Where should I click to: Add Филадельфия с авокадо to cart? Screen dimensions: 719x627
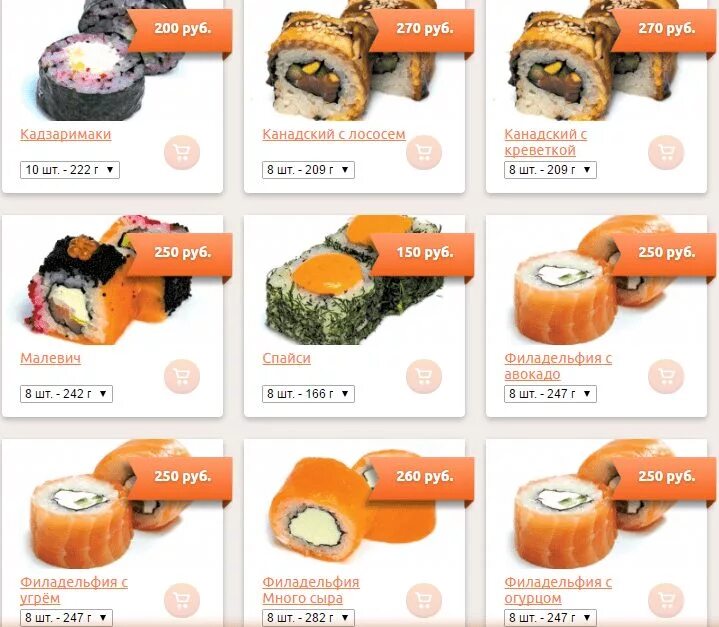666,376
